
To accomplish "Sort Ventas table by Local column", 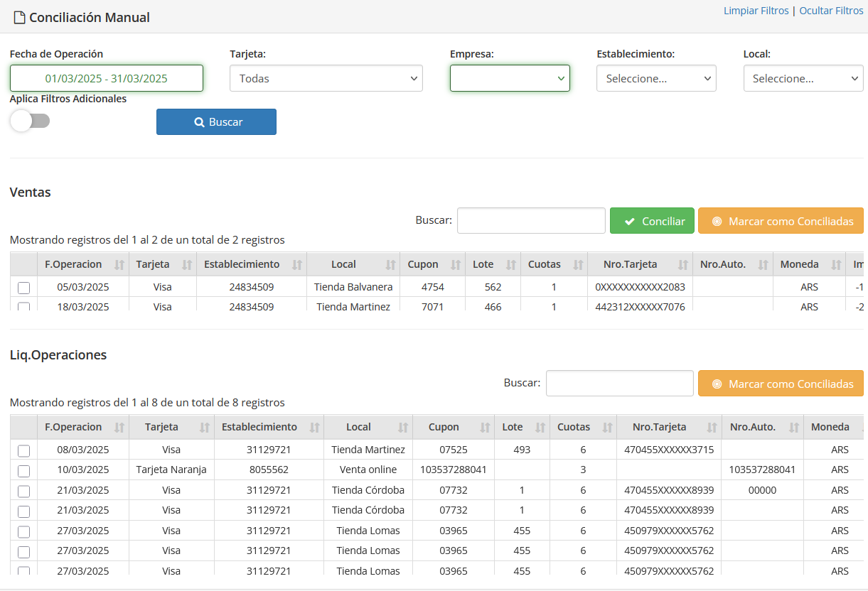I will pos(353,264).
